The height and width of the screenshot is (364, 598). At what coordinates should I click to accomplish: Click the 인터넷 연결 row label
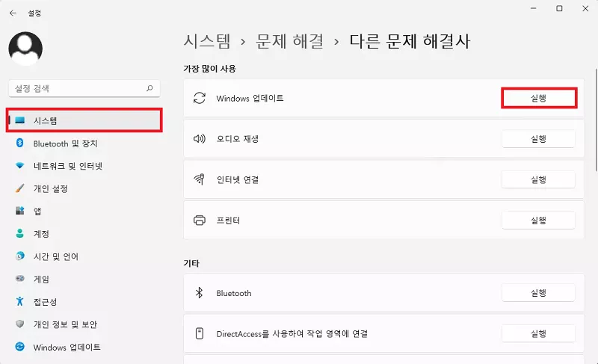tap(238, 179)
